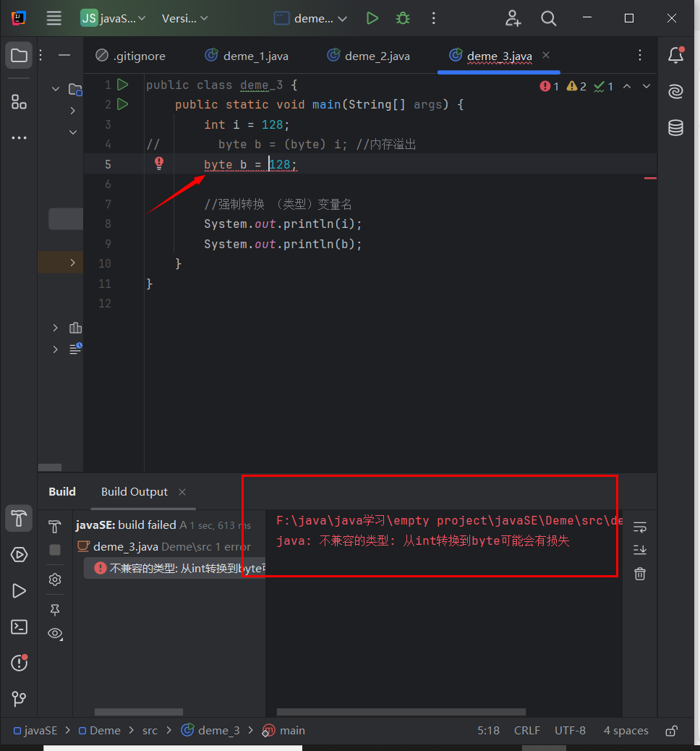The height and width of the screenshot is (751, 700).
Task: Open build view settings gear
Action: [54, 580]
